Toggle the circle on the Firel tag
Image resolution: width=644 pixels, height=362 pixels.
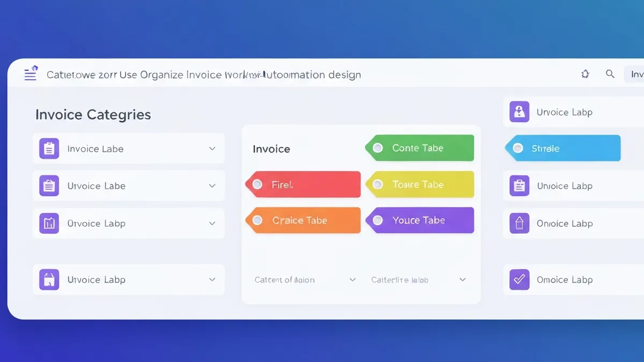click(258, 184)
